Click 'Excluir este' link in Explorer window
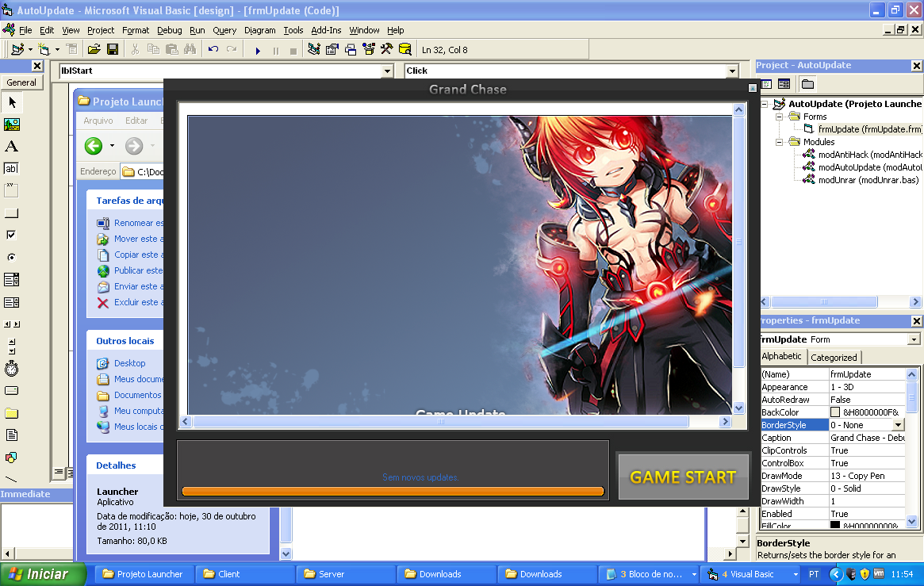 [139, 302]
